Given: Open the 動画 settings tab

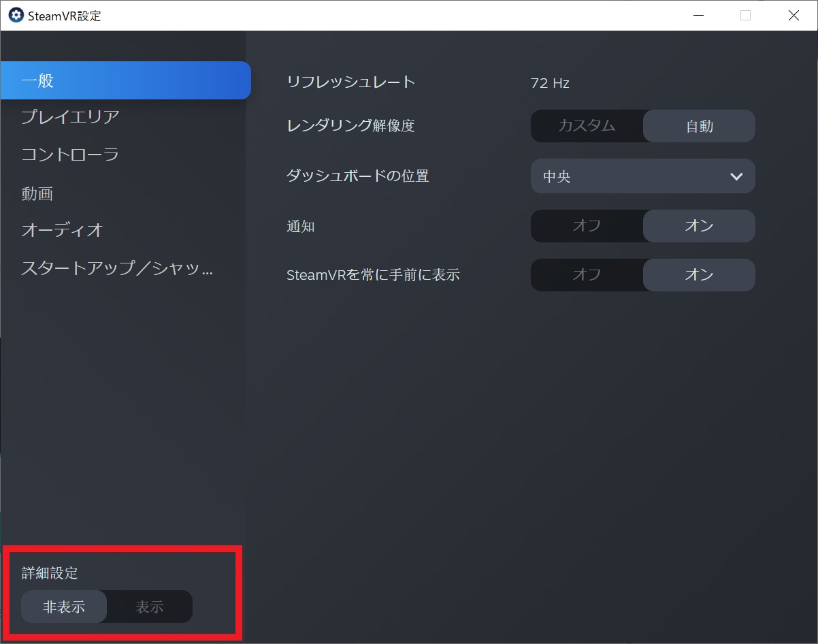Looking at the screenshot, I should (37, 193).
